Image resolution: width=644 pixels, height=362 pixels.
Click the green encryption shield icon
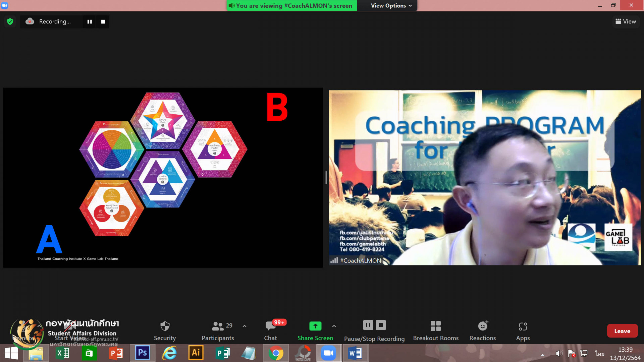tap(10, 21)
